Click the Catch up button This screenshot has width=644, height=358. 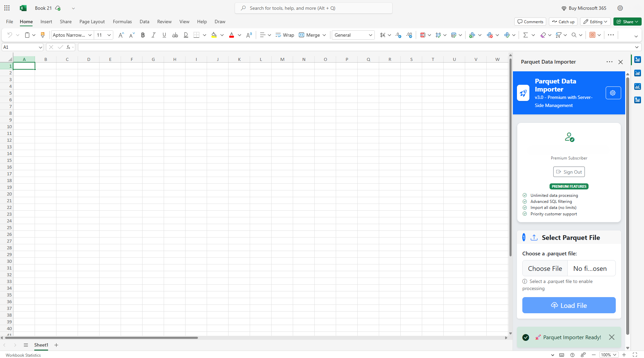[x=563, y=22]
